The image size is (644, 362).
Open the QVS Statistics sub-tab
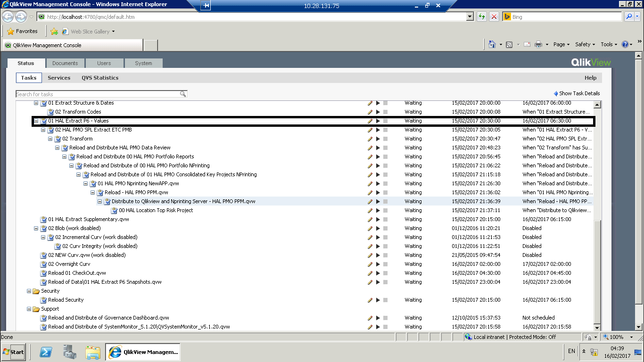click(x=100, y=78)
